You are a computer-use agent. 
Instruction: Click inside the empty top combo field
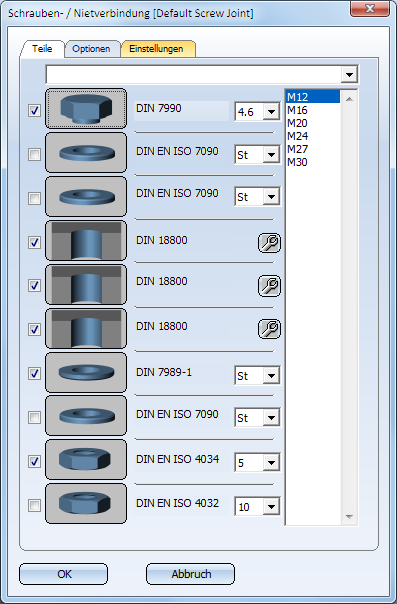(194, 74)
